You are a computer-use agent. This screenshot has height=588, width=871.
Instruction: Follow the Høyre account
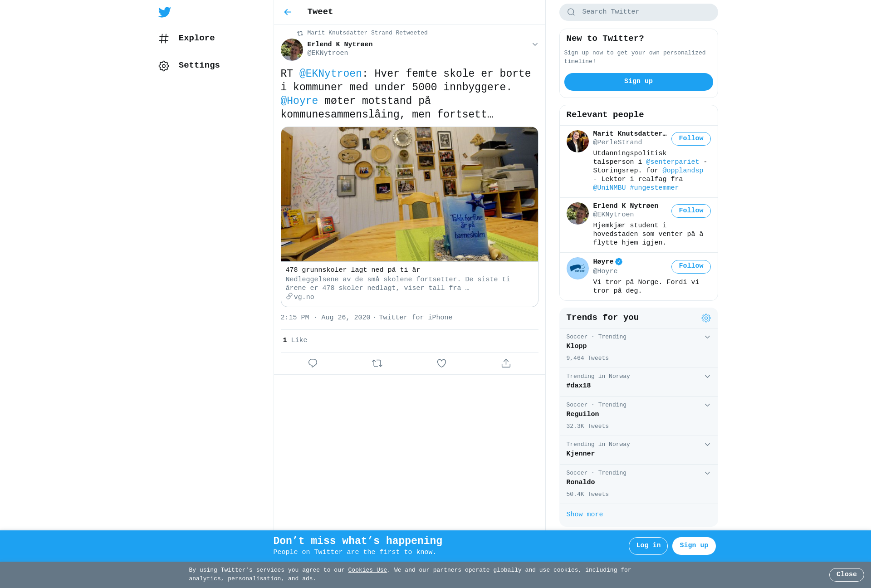[691, 266]
